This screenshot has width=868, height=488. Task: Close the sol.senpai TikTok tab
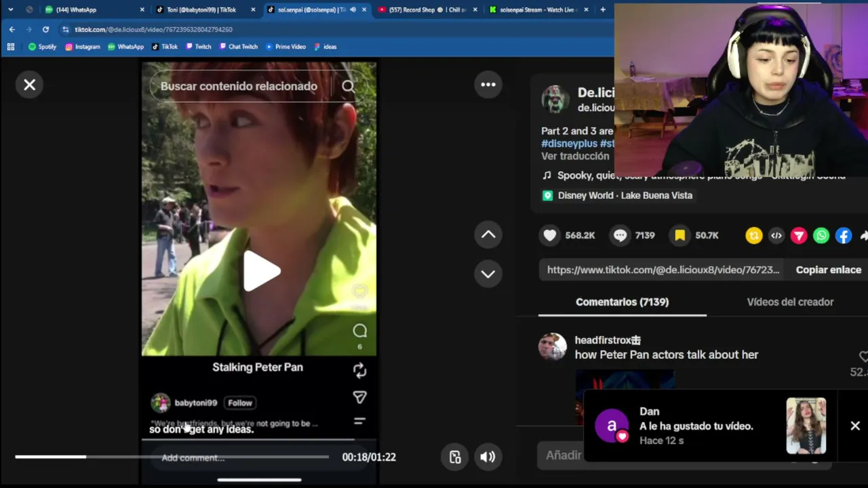[364, 9]
